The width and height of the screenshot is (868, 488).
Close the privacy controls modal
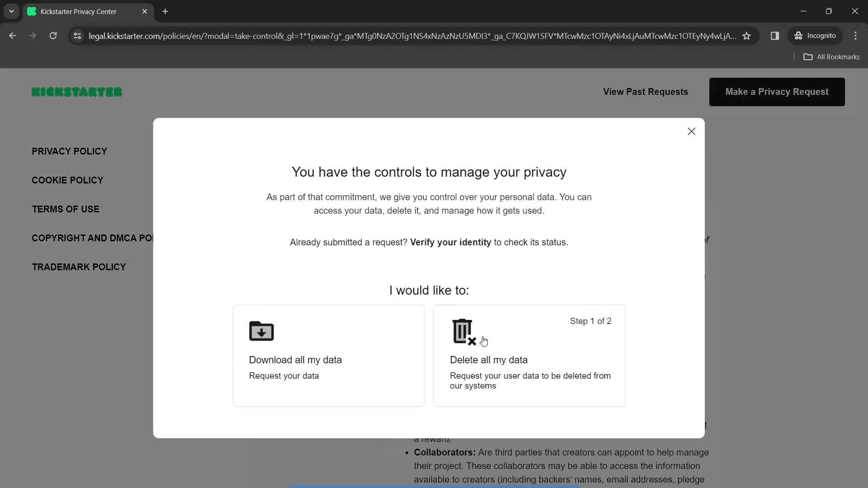(x=691, y=131)
